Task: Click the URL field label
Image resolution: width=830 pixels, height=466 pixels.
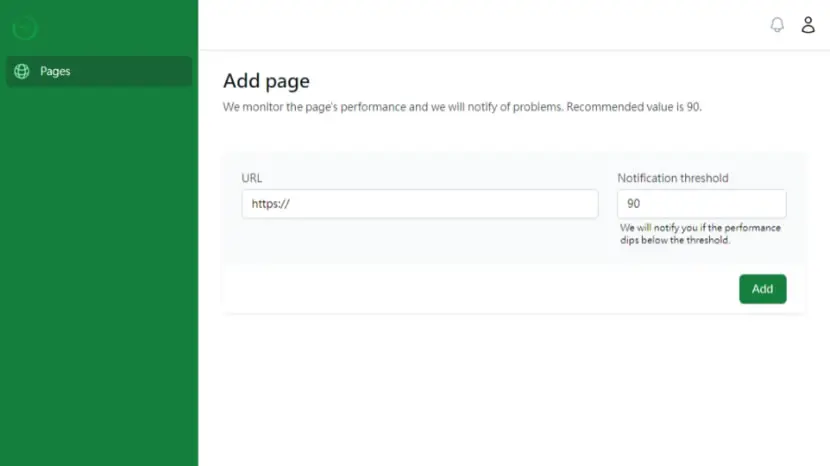Action: coord(251,178)
